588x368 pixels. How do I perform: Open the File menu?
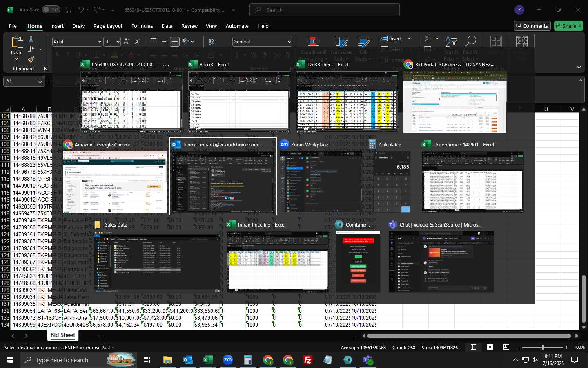tap(13, 26)
